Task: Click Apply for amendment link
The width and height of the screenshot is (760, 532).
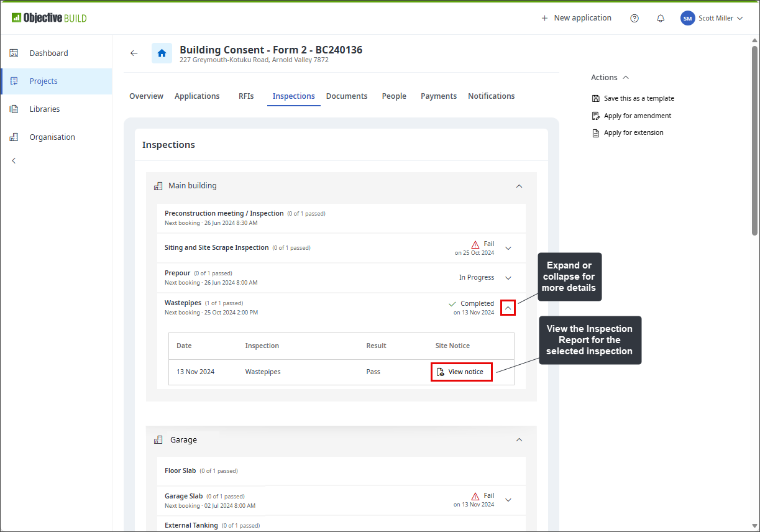Action: (638, 116)
